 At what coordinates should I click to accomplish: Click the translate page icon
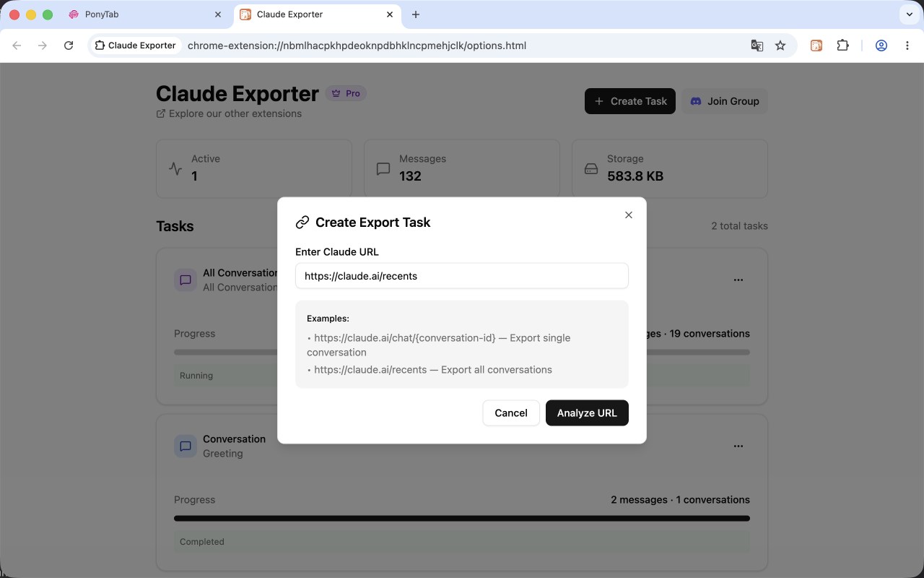[757, 46]
